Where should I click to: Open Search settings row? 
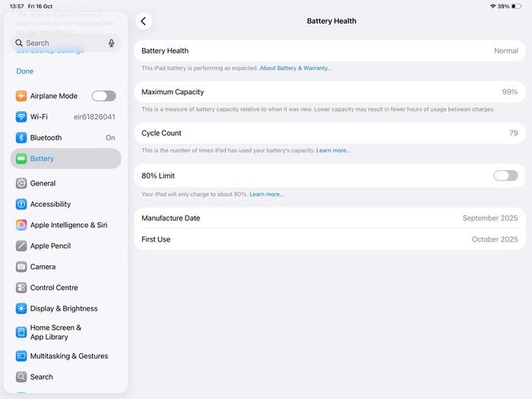pyautogui.click(x=65, y=377)
